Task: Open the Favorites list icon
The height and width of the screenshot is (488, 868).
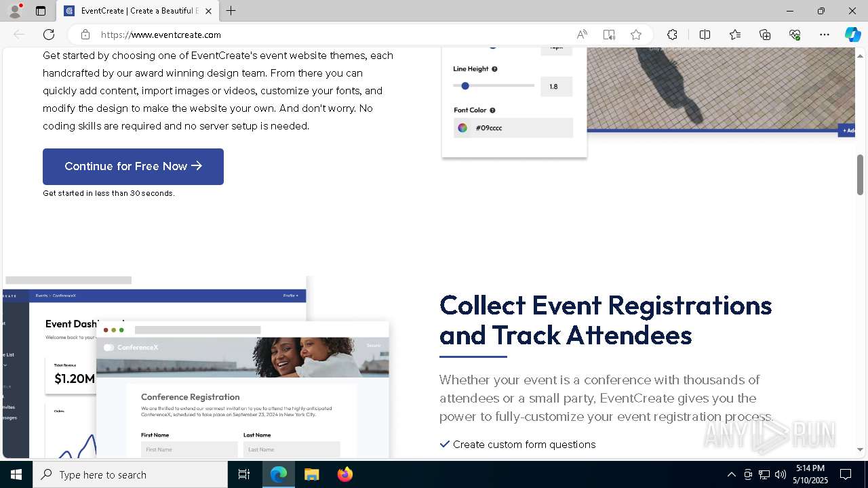Action: point(735,35)
